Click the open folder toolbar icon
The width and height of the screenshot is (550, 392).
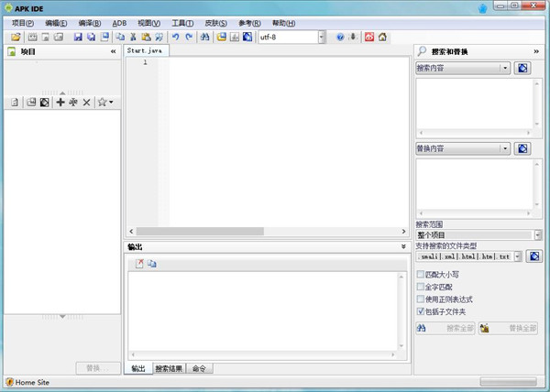tap(16, 37)
